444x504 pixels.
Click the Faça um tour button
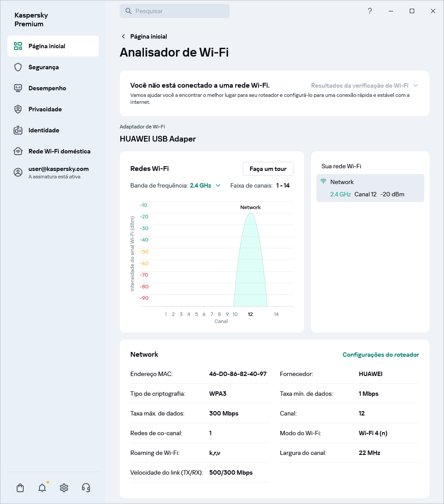pos(268,169)
